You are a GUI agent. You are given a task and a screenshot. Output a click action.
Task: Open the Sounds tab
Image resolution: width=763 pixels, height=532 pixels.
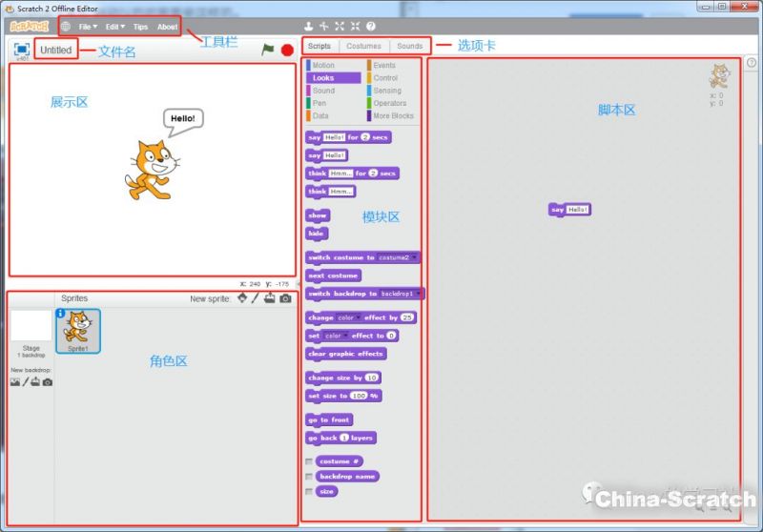pos(409,46)
